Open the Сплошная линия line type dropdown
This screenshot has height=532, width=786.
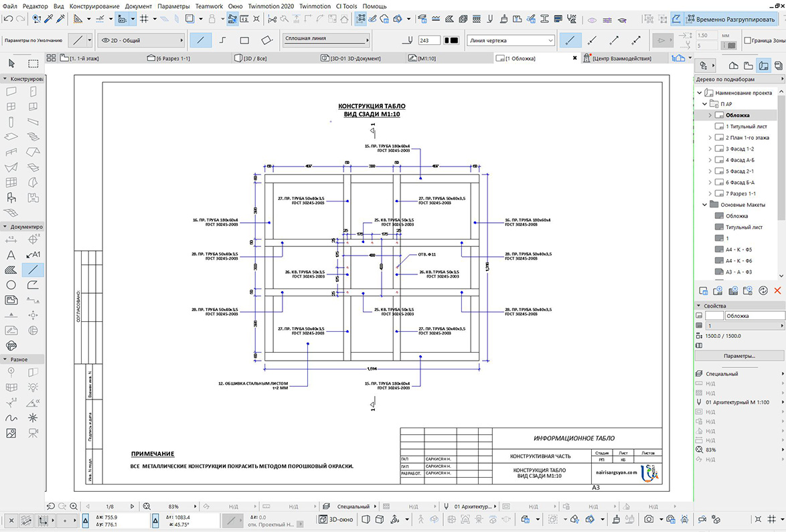326,40
